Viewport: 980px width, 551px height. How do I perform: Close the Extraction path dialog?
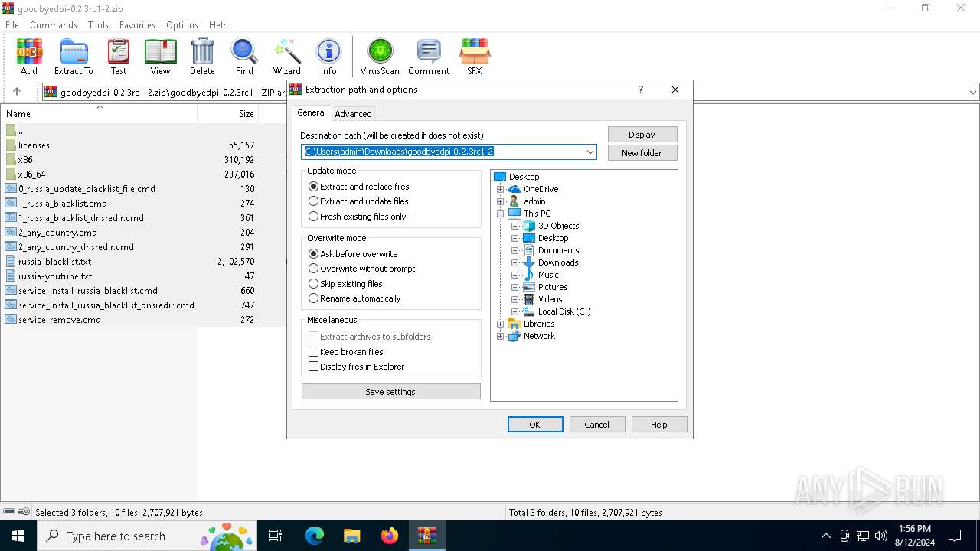tap(675, 90)
